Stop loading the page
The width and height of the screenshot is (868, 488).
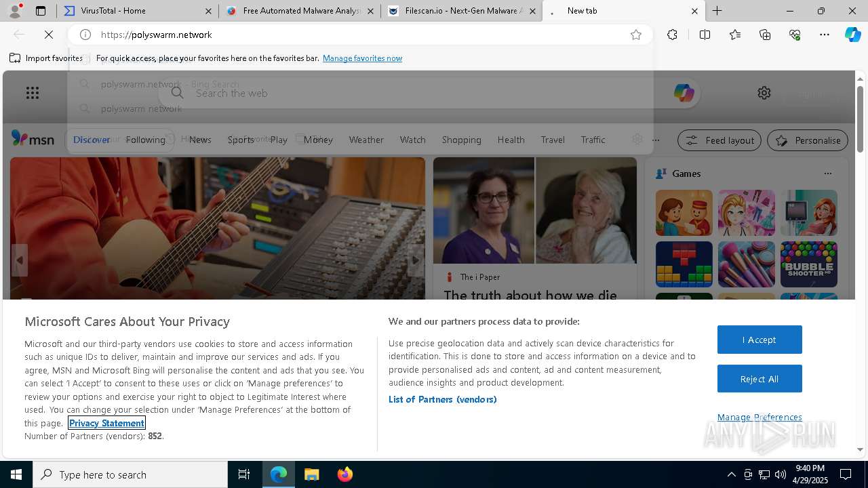coord(47,35)
